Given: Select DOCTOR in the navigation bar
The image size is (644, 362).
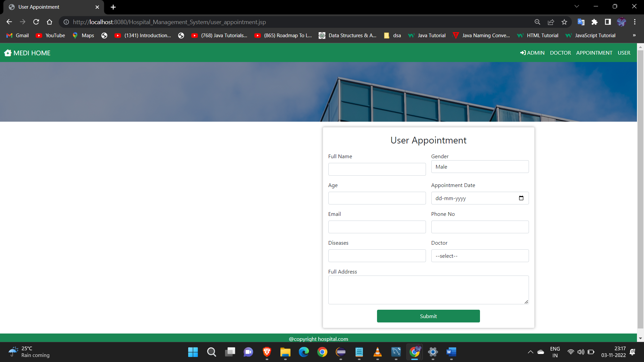Looking at the screenshot, I should [x=560, y=53].
